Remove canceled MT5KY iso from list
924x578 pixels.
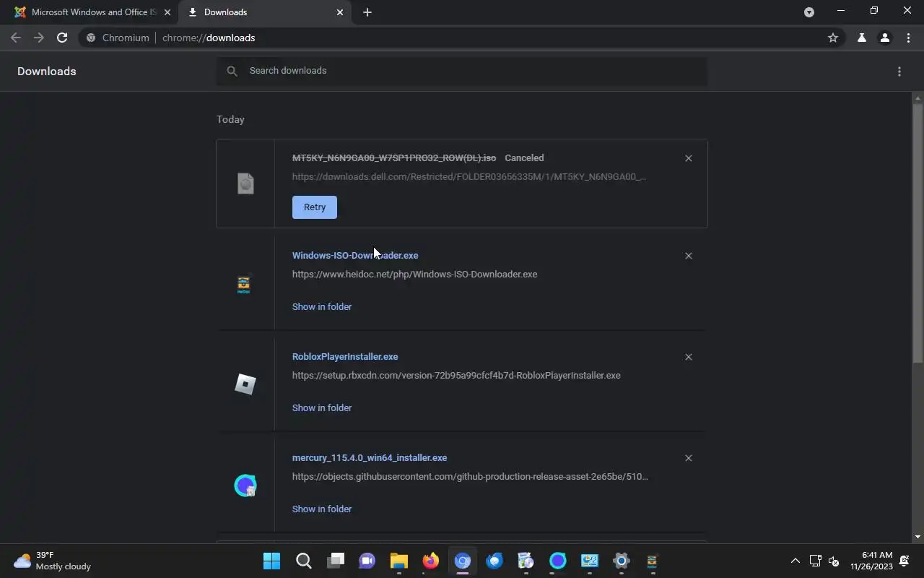688,158
